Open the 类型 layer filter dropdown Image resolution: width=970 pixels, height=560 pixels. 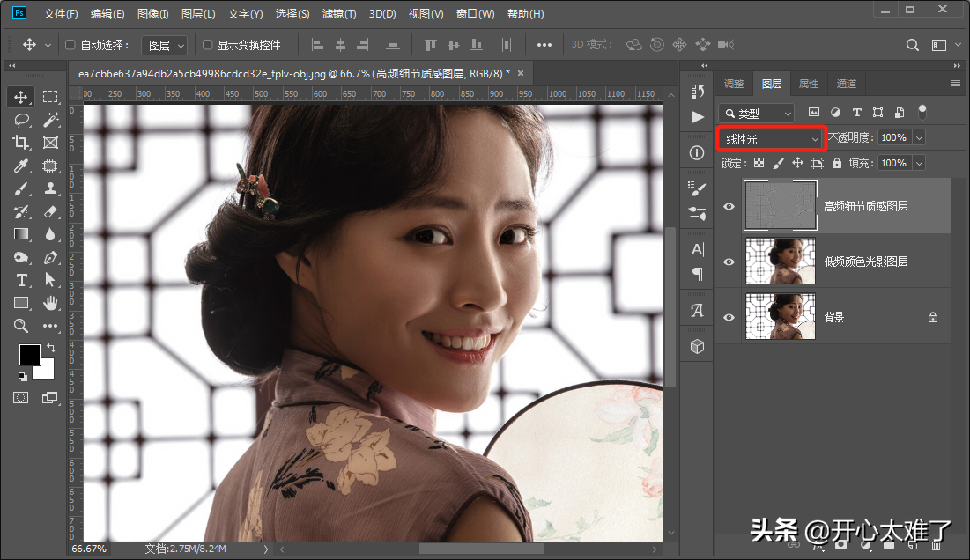(757, 113)
